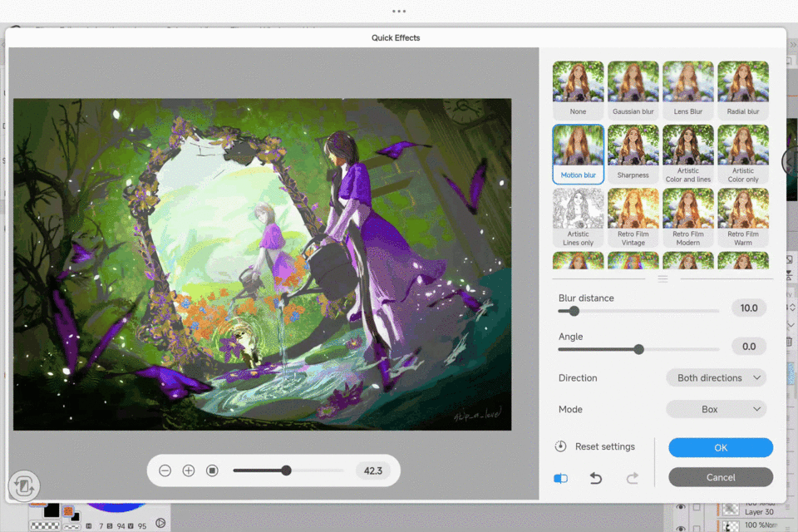The height and width of the screenshot is (532, 798).
Task: Click the Blur distance slider track
Action: (x=648, y=311)
